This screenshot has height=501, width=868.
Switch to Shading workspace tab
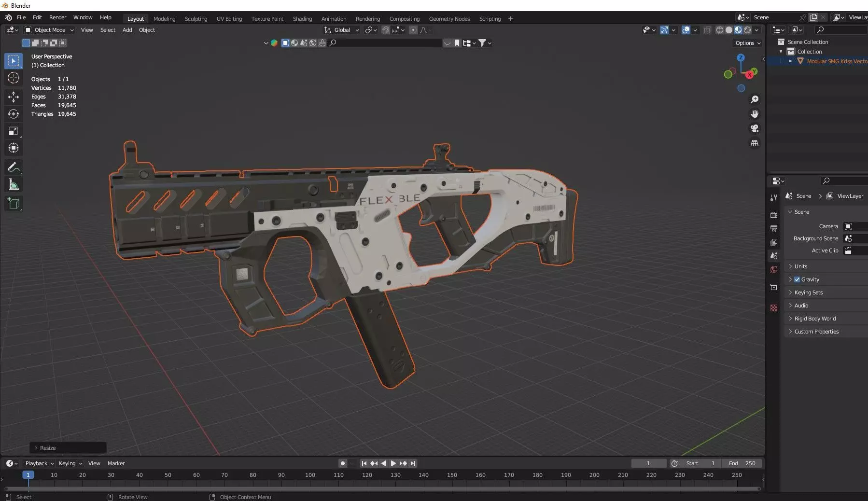tap(302, 19)
